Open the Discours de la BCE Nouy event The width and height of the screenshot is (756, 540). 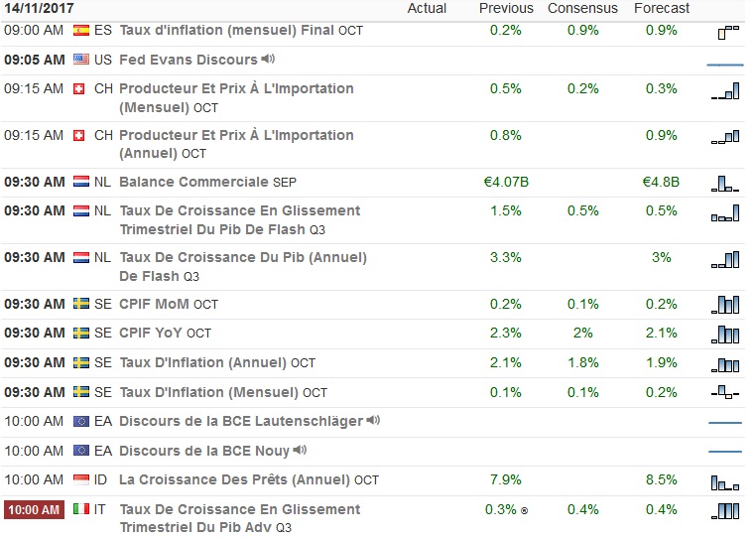(203, 451)
